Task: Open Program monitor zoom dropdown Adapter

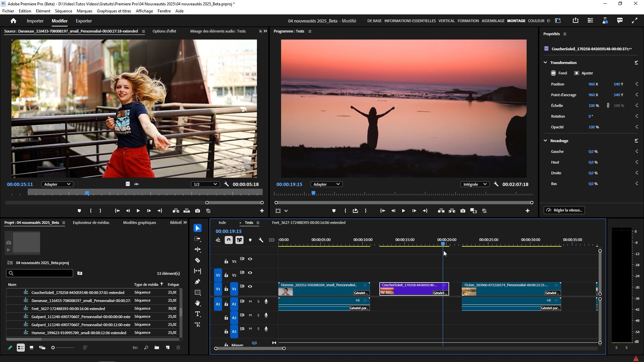Action: pyautogui.click(x=326, y=184)
